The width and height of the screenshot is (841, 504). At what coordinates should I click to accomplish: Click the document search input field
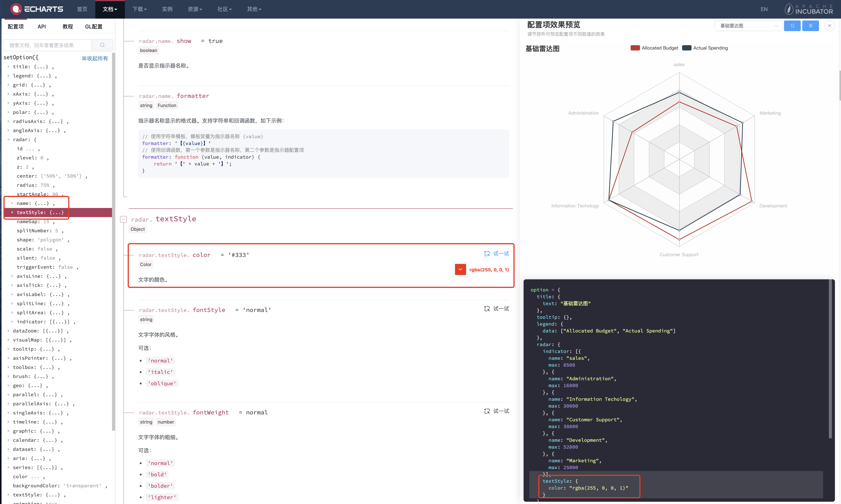(47, 45)
